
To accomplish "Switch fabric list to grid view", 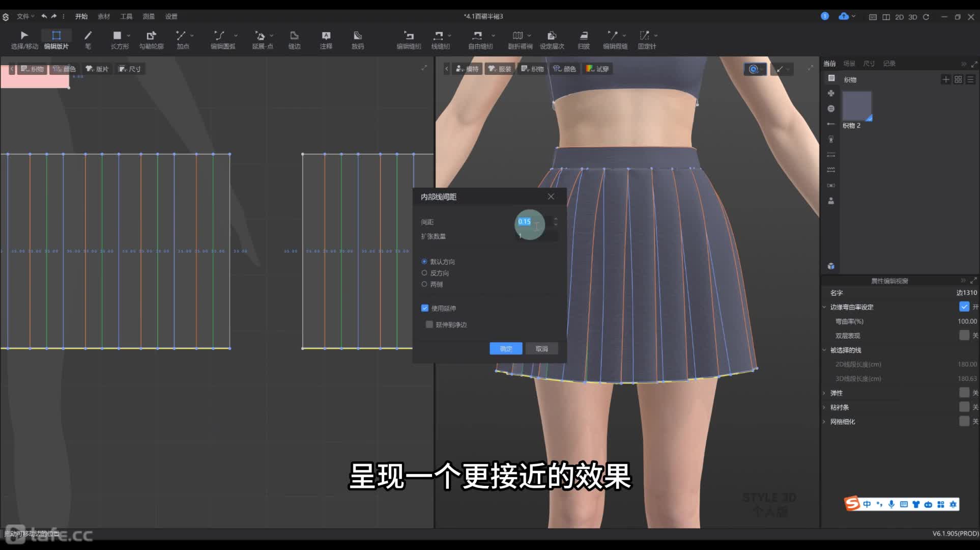I will (958, 79).
